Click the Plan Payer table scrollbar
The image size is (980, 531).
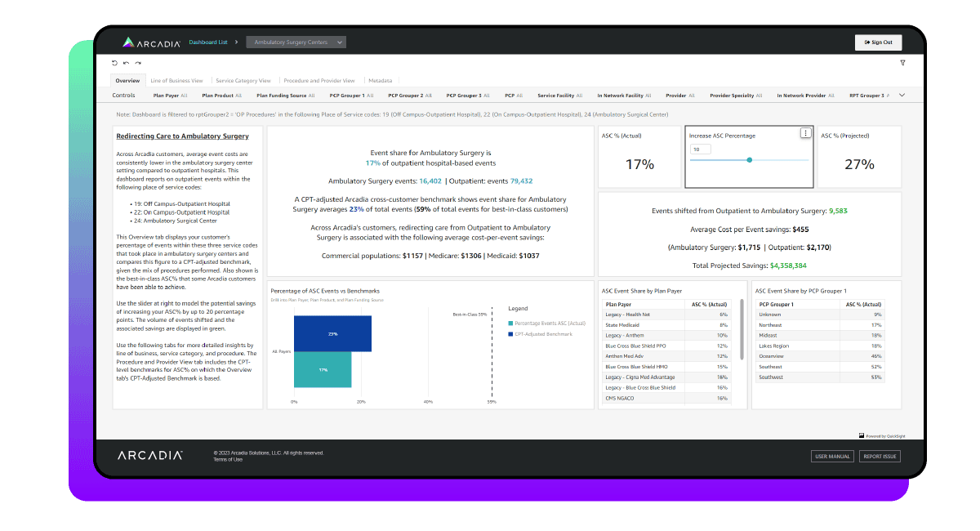(742, 329)
